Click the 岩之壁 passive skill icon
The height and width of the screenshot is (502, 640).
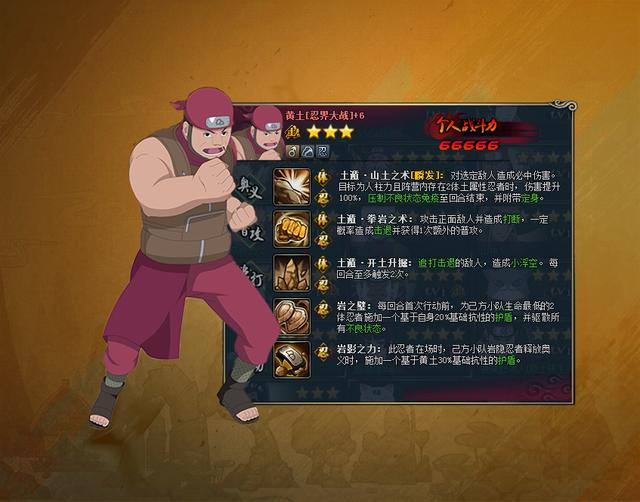(292, 316)
